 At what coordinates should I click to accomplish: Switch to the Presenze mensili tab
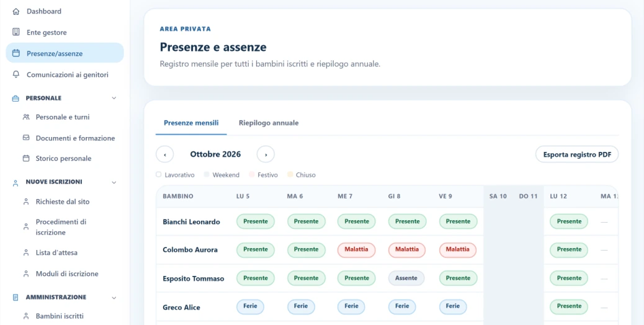coord(191,123)
